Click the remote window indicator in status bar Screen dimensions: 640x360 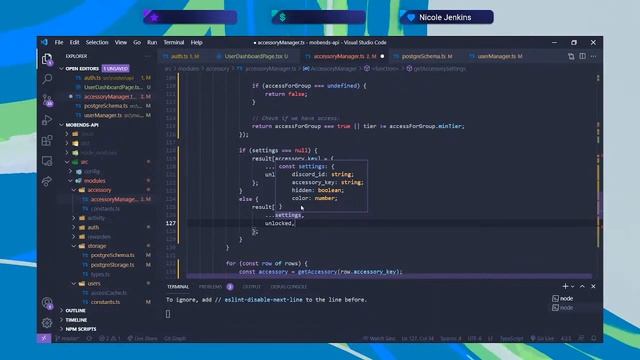(44, 338)
